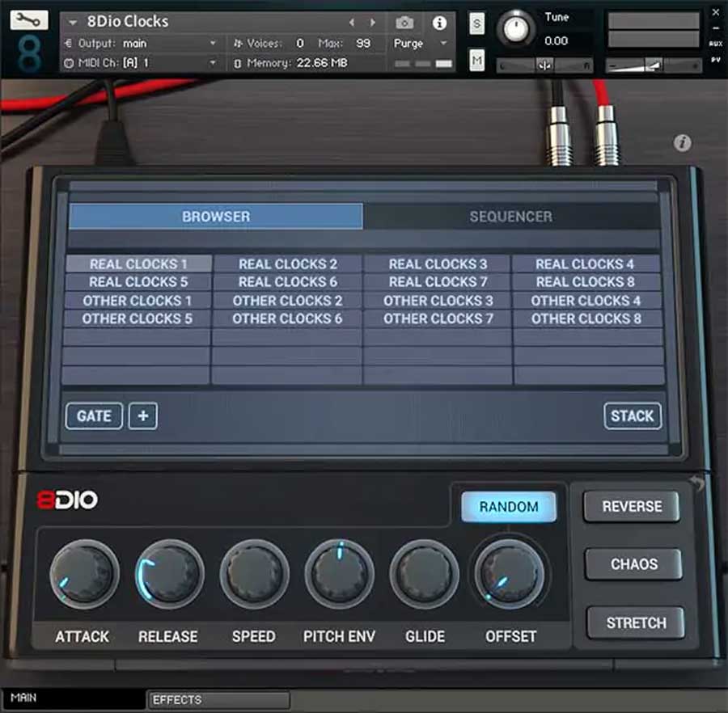The width and height of the screenshot is (728, 713).
Task: Click the GLIDE knob
Action: 425,574
